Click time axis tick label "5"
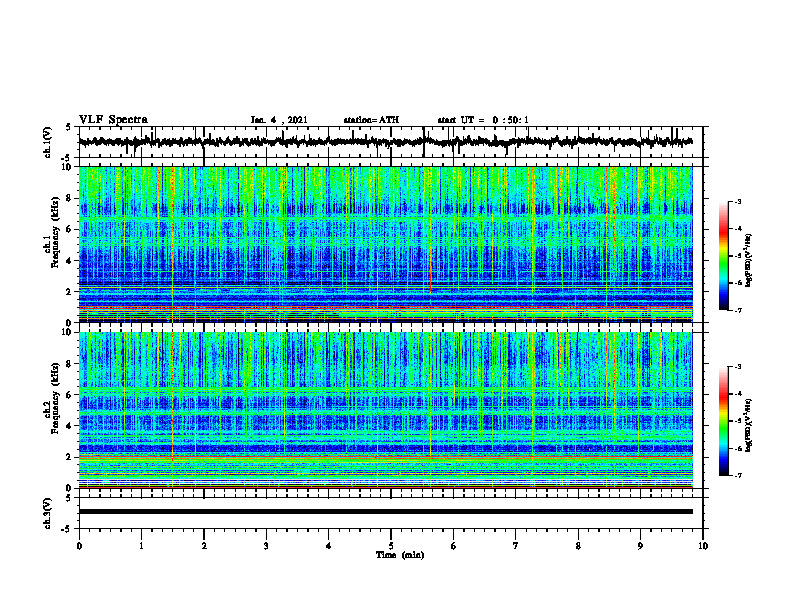Viewport: 792px width, 612px height. (x=391, y=546)
